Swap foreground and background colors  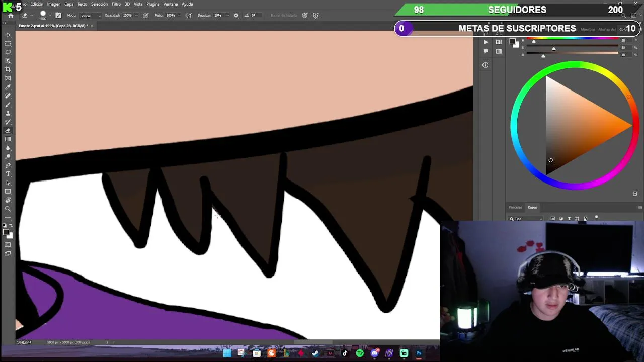11,226
